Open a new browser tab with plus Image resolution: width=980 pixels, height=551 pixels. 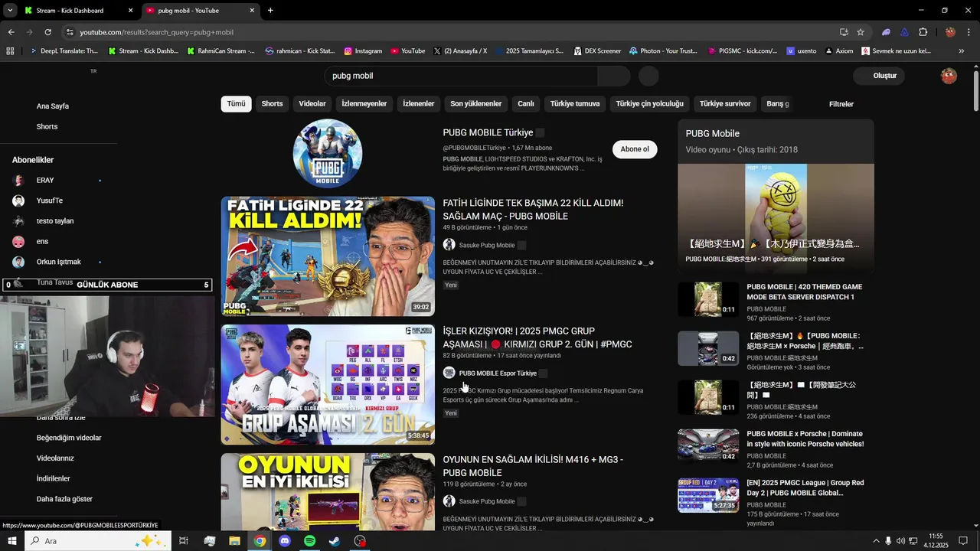[x=270, y=11]
